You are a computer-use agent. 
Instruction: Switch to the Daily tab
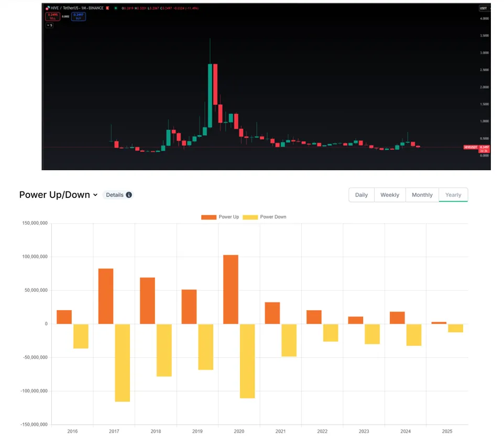point(361,195)
